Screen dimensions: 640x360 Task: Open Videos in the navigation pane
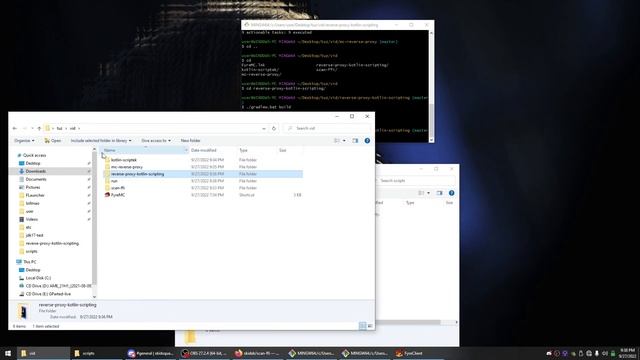coord(31,219)
